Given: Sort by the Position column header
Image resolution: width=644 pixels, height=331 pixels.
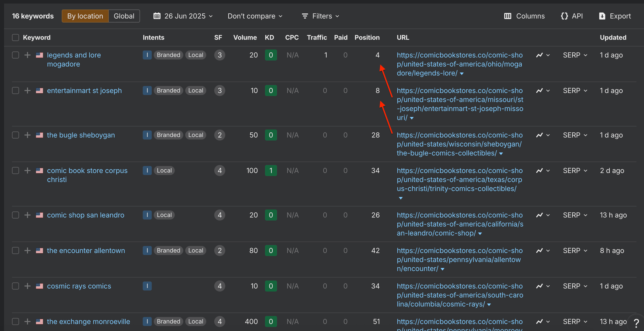Looking at the screenshot, I should point(367,38).
